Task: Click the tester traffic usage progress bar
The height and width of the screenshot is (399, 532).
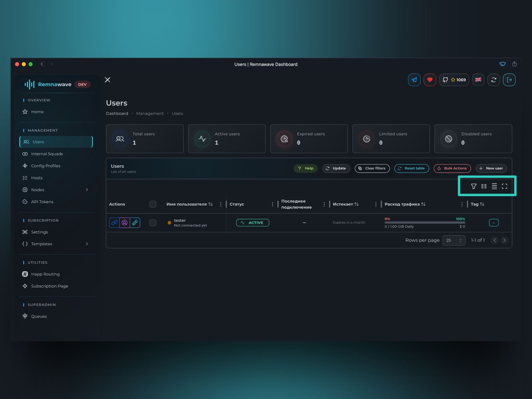Action: pos(424,222)
